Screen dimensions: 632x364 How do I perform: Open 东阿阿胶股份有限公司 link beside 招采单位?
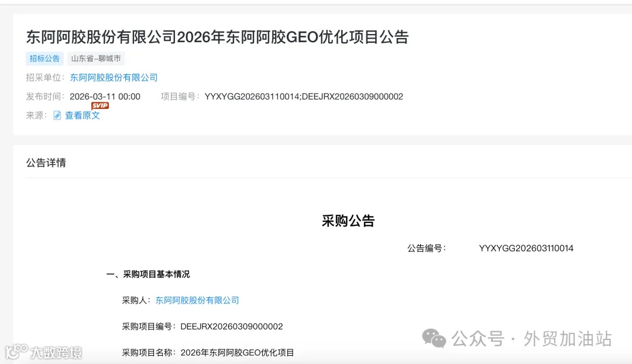pos(114,77)
